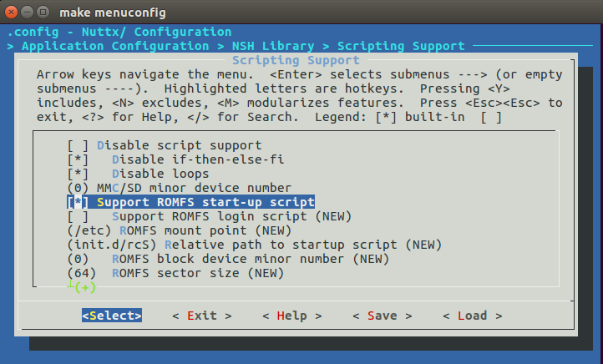
Task: Select MMC/SD minor device number entry
Action: click(x=179, y=188)
